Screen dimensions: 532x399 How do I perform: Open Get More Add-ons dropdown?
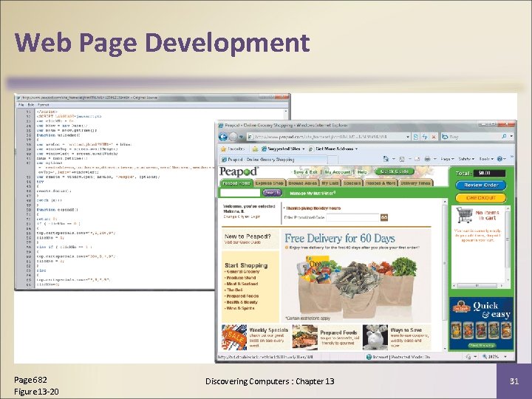[x=333, y=149]
